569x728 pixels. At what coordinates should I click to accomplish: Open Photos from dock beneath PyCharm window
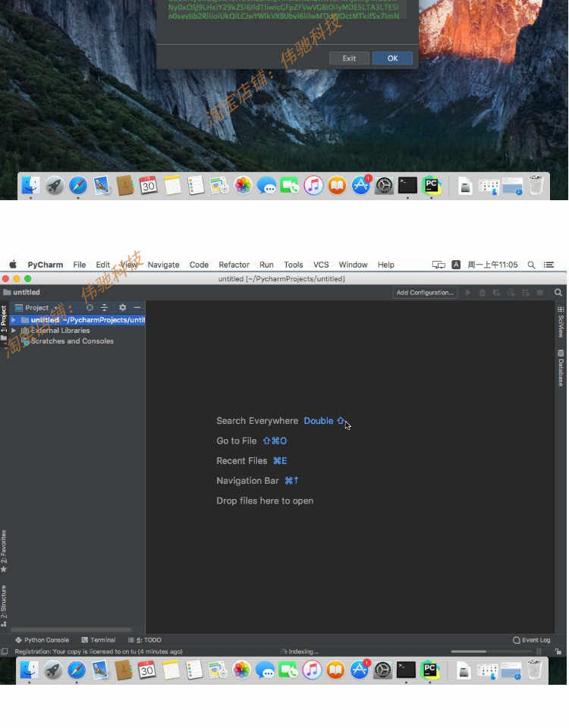coord(241,670)
